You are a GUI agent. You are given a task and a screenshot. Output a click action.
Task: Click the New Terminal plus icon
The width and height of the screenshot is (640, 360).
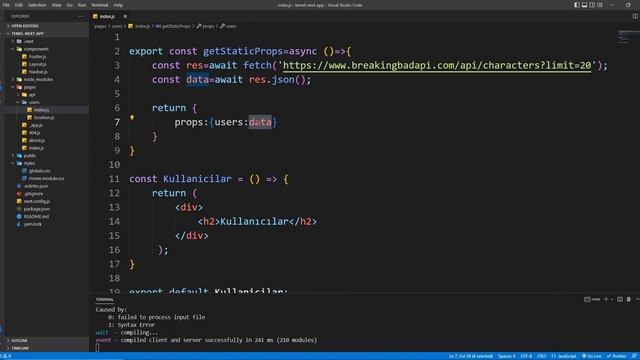coord(606,299)
